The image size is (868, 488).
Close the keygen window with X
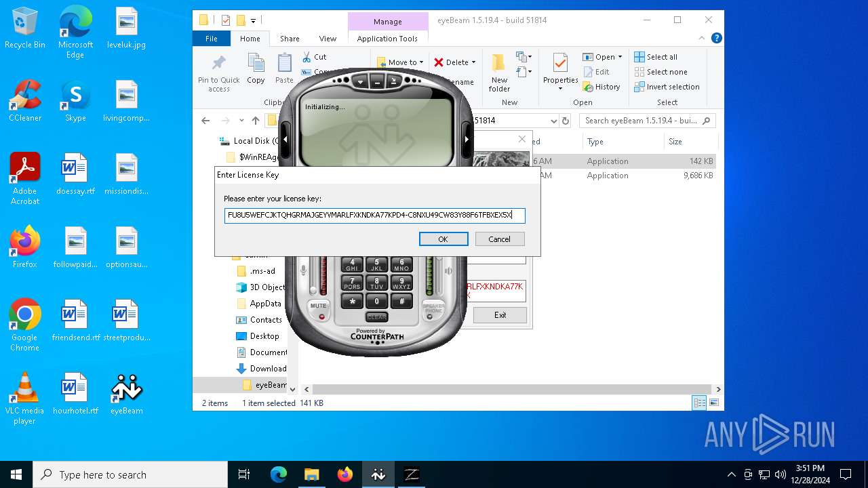point(521,139)
